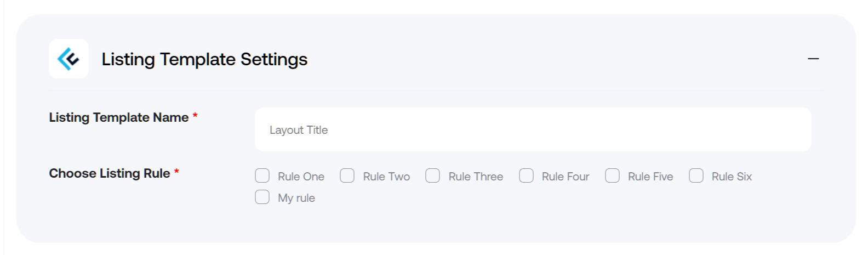Screen dimensions: 868x255
Task: Click the Rule Three text label
Action: pyautogui.click(x=476, y=177)
